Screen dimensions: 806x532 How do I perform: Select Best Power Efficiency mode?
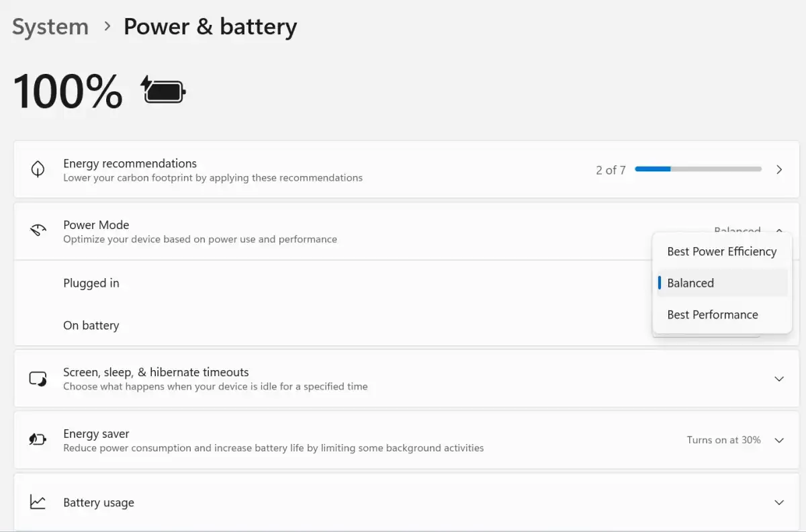pos(721,252)
